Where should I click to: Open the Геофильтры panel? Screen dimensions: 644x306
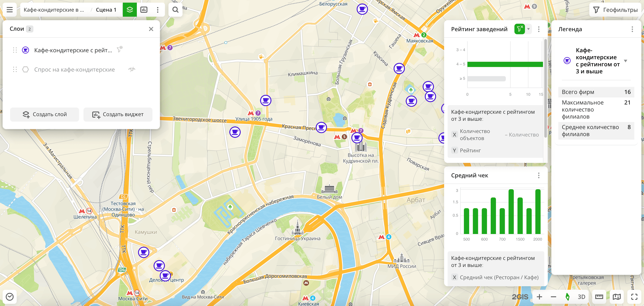[x=615, y=10]
